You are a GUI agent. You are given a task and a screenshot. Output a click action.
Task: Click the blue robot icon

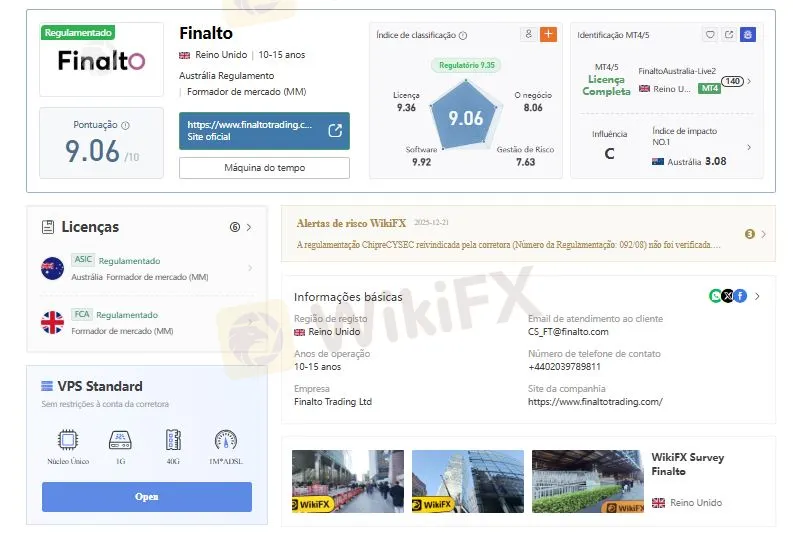tap(747, 34)
